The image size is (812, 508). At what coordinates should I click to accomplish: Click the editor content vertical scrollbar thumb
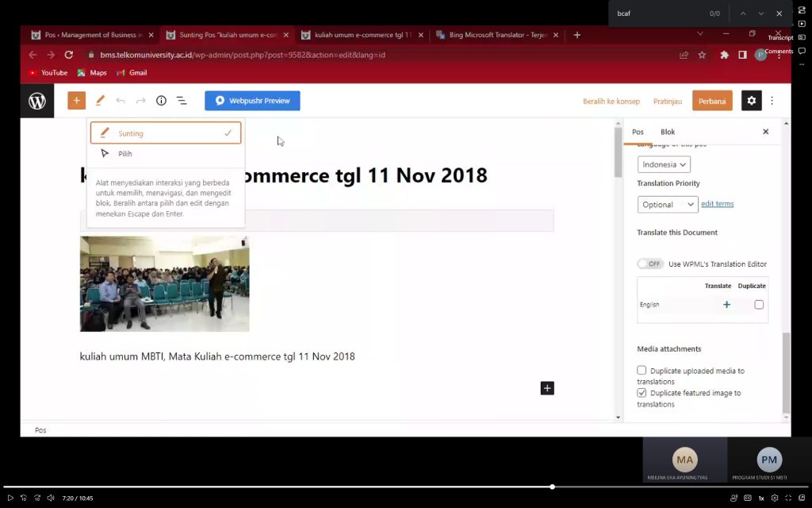pyautogui.click(x=618, y=152)
